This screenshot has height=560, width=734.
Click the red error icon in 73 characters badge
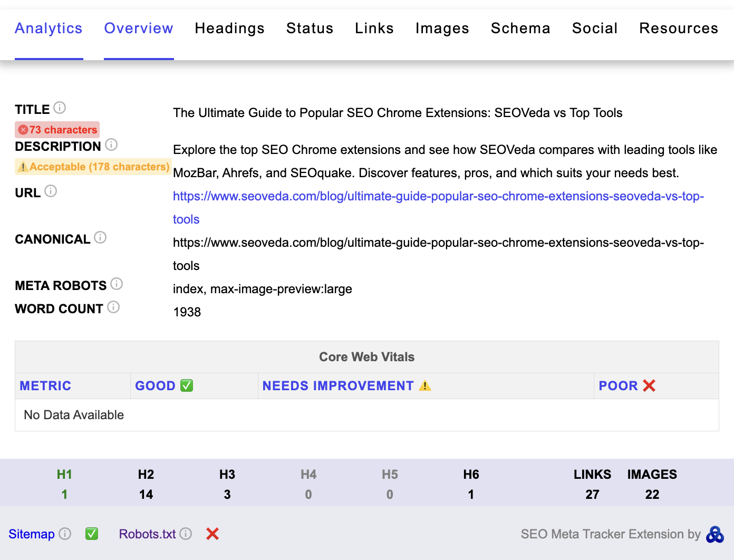[23, 130]
